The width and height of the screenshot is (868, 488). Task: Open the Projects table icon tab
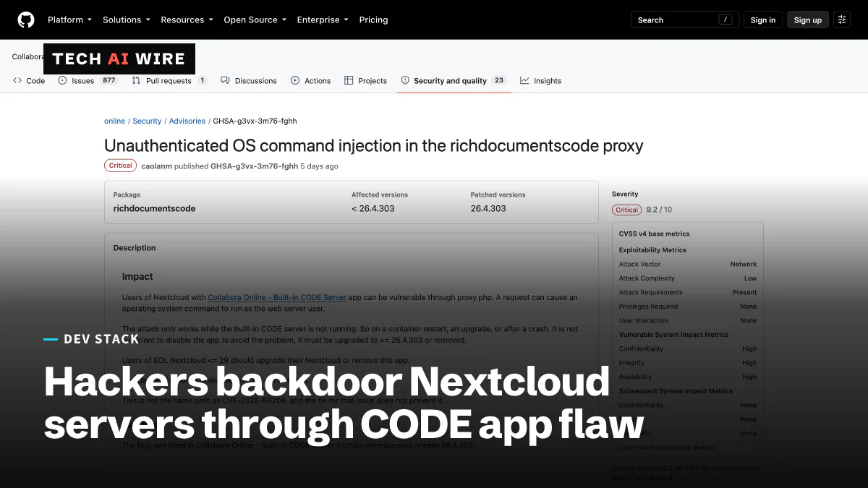click(349, 80)
